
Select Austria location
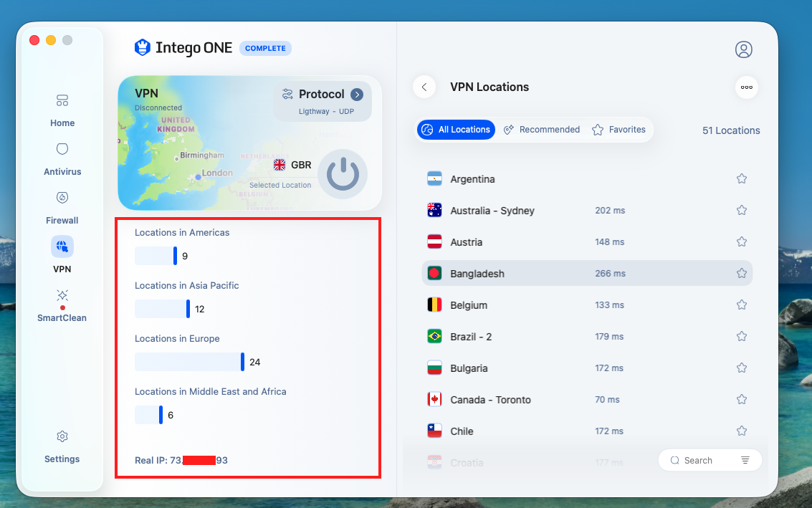(x=587, y=242)
